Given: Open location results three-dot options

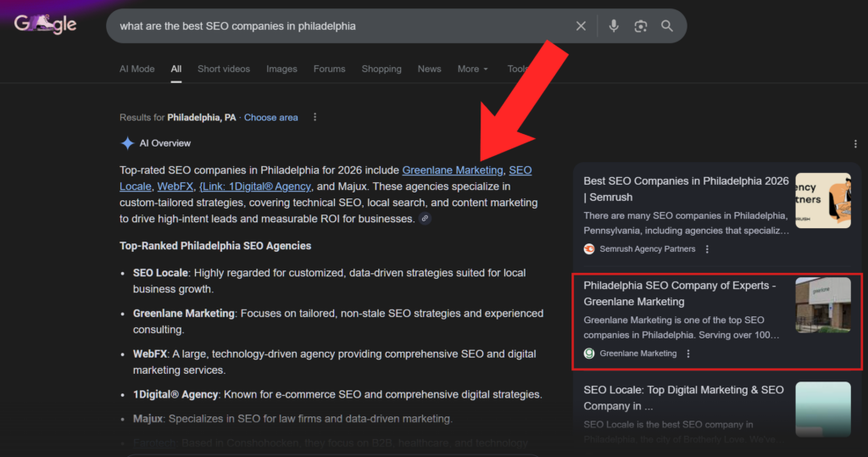Looking at the screenshot, I should click(315, 117).
